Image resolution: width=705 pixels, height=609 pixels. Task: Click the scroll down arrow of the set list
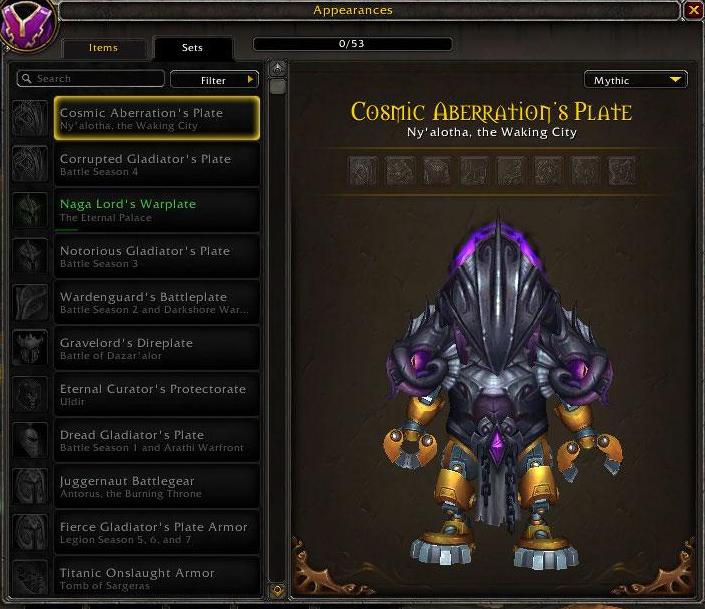coord(278,590)
